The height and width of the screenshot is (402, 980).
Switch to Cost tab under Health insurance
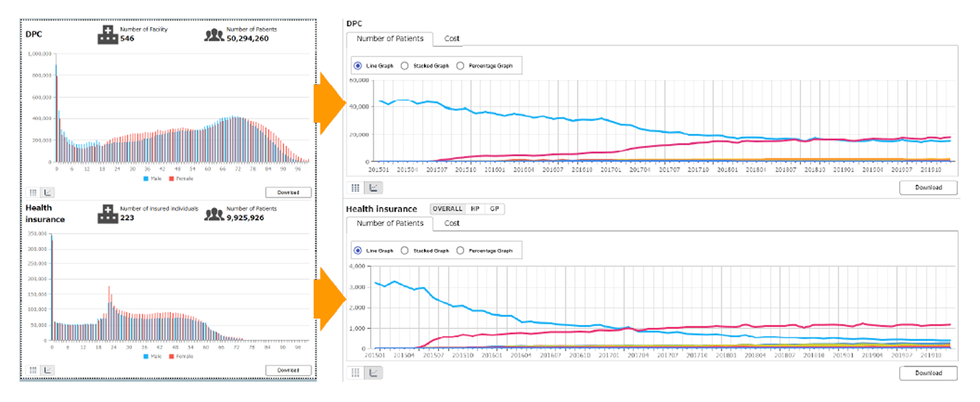point(452,223)
